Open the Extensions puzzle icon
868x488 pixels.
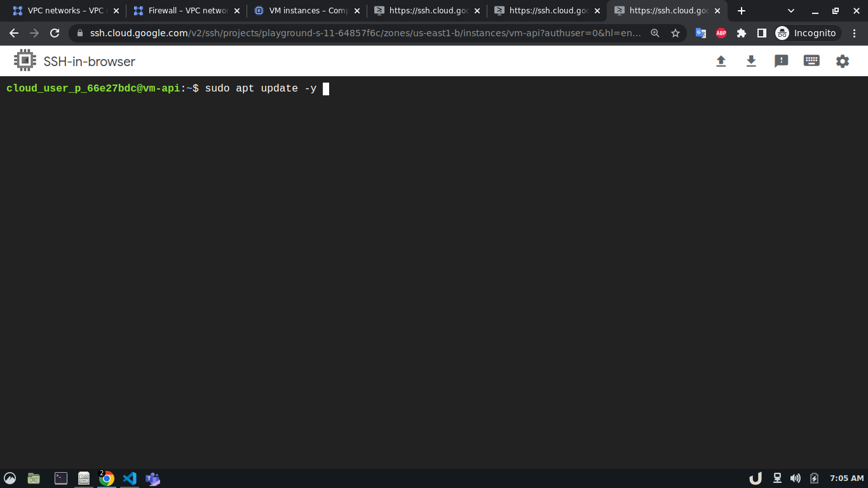click(742, 33)
